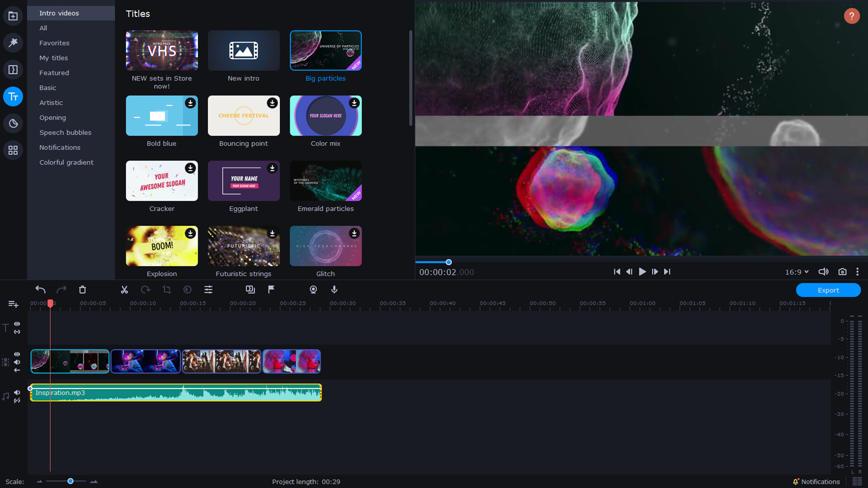
Task: Switch to the Speech bubbles category
Action: [x=65, y=132]
